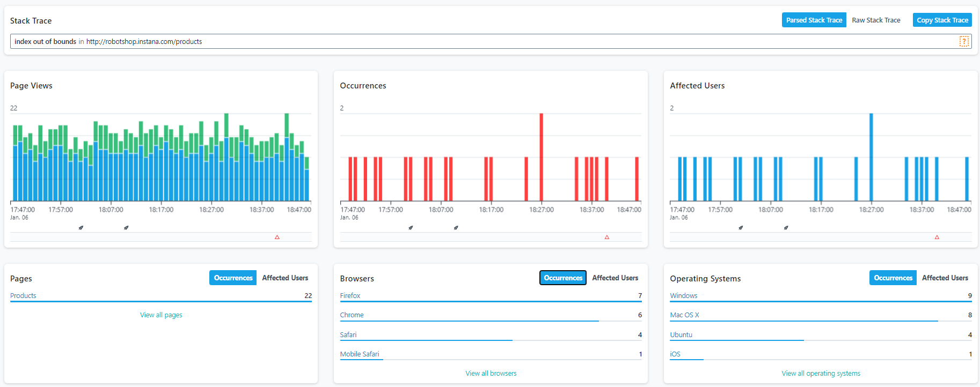Screen dimensions: 980x387
Task: Open the Windows operating system link
Action: point(683,295)
